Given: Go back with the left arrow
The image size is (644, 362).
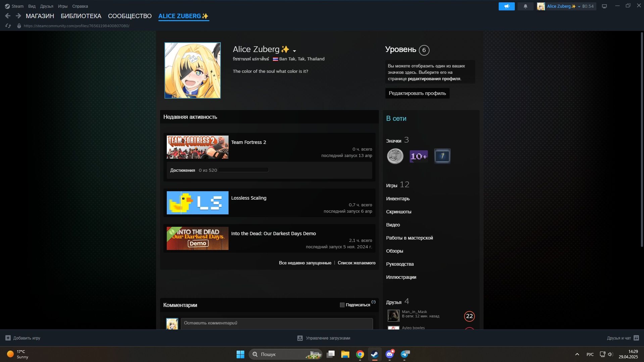Looking at the screenshot, I should pyautogui.click(x=8, y=16).
